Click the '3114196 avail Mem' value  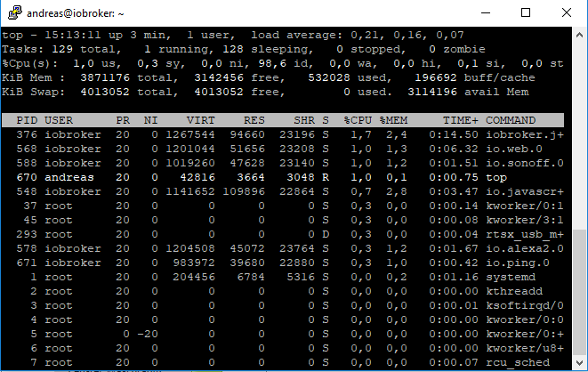click(x=468, y=93)
